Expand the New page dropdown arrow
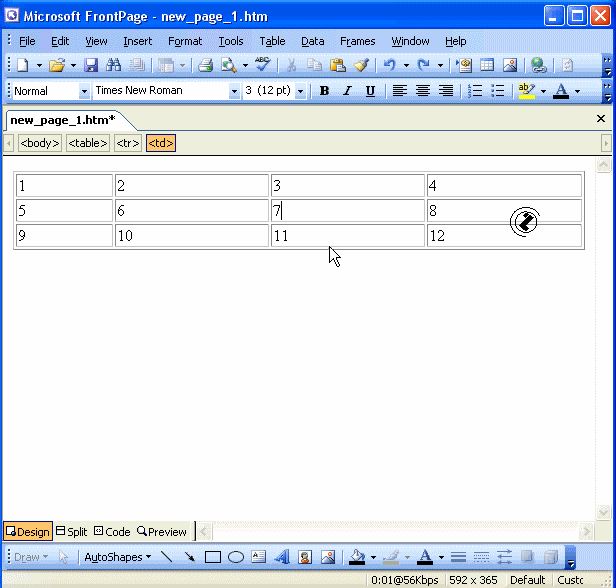This screenshot has height=588, width=616. 39,65
